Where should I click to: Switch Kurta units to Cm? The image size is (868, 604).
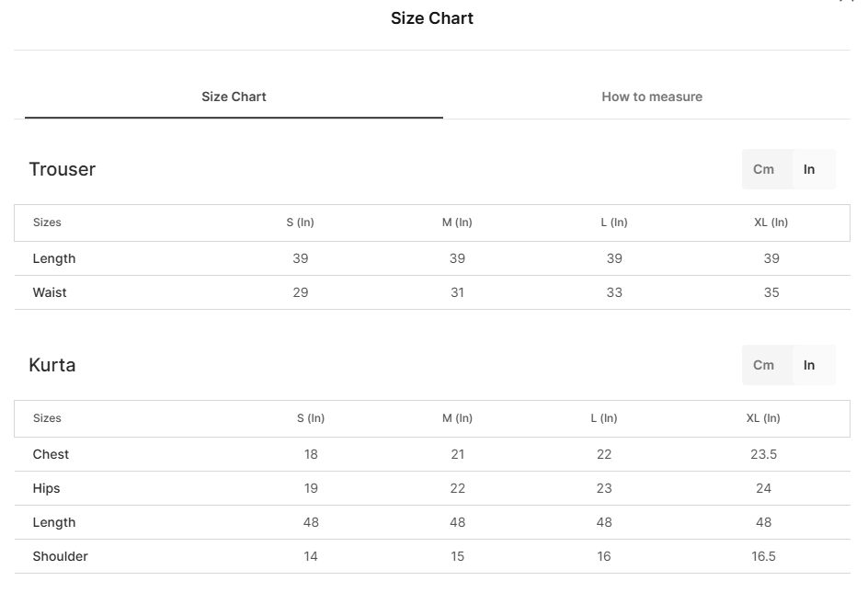tap(763, 365)
